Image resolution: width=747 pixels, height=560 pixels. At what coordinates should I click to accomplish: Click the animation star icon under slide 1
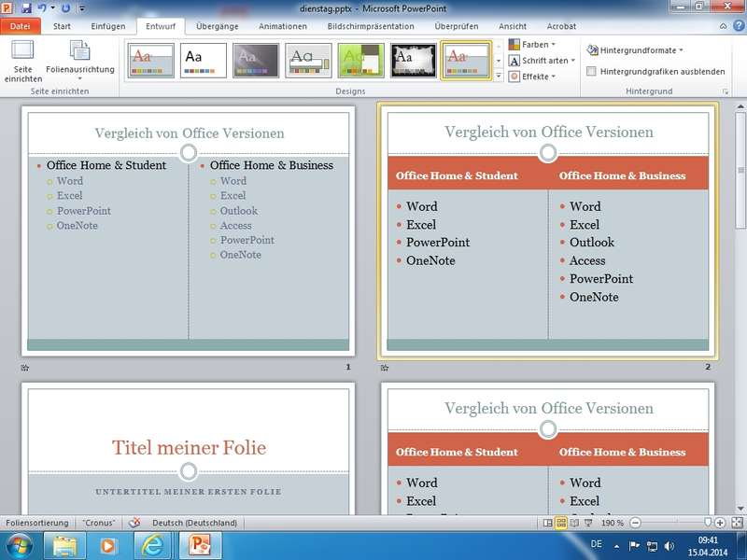point(25,368)
